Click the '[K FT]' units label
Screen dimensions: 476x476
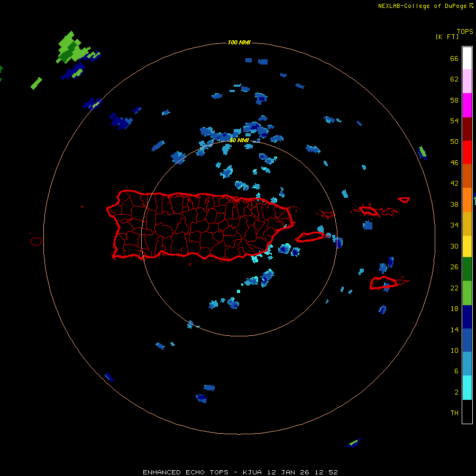click(447, 36)
